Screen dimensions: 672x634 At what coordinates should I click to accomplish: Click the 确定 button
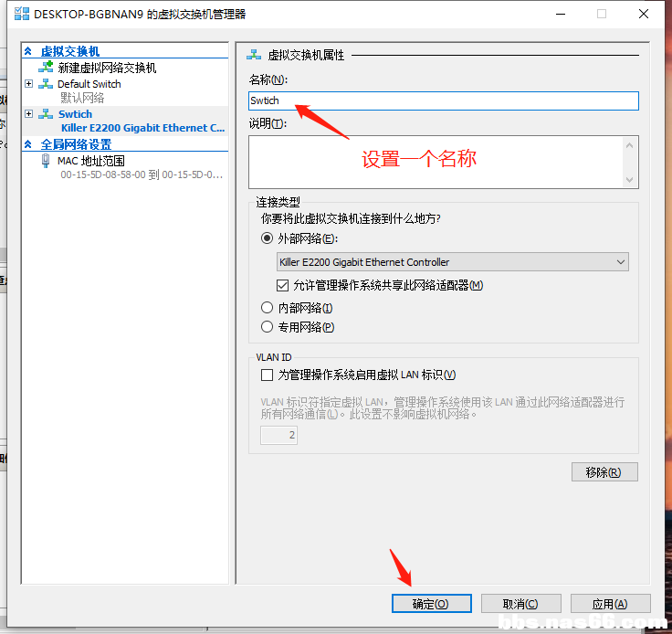coord(431,604)
